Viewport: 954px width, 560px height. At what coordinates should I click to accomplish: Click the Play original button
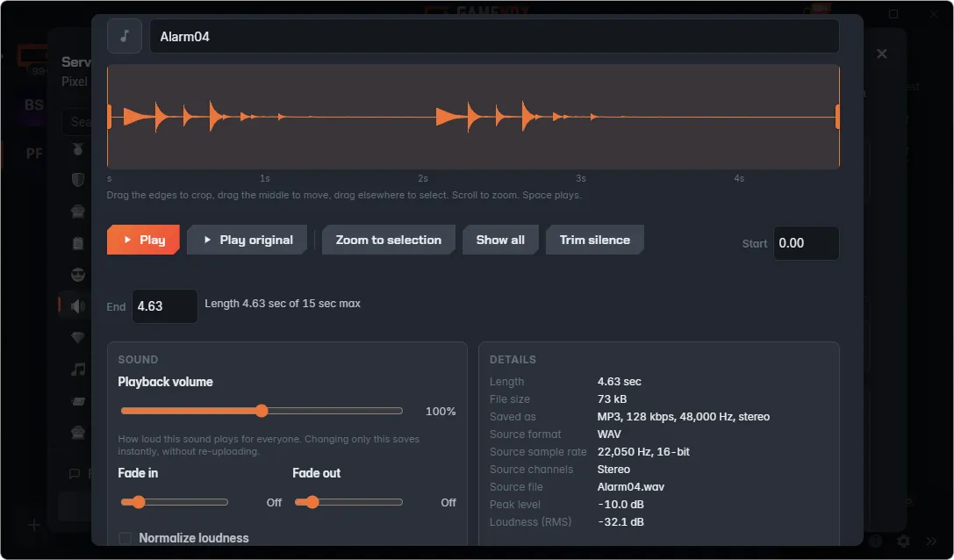coord(247,240)
